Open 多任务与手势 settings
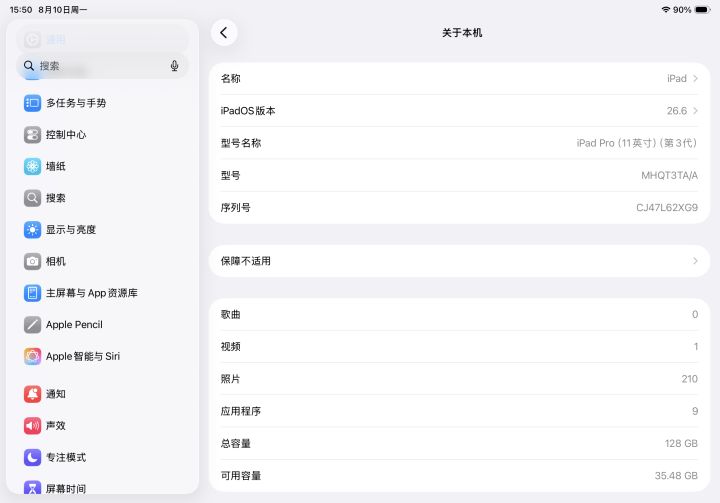The height and width of the screenshot is (503, 720). (102, 103)
